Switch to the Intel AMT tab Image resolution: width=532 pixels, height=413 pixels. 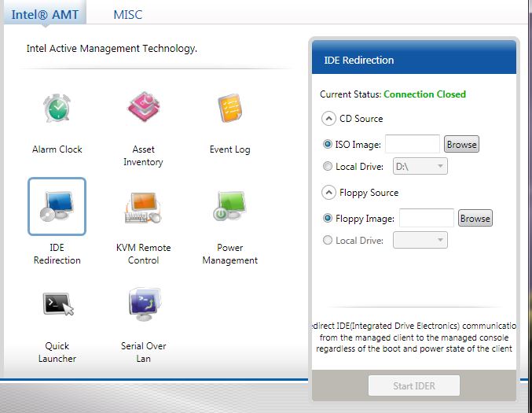pyautogui.click(x=45, y=14)
